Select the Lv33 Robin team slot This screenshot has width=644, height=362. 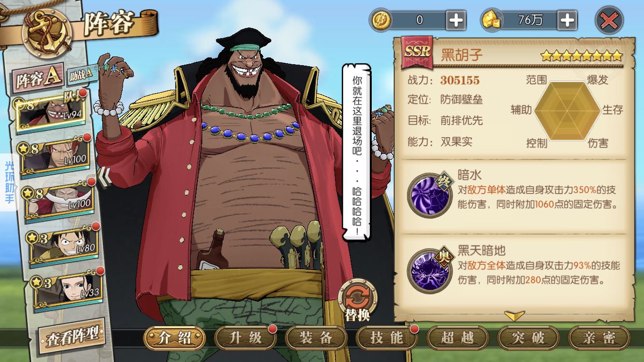point(68,289)
